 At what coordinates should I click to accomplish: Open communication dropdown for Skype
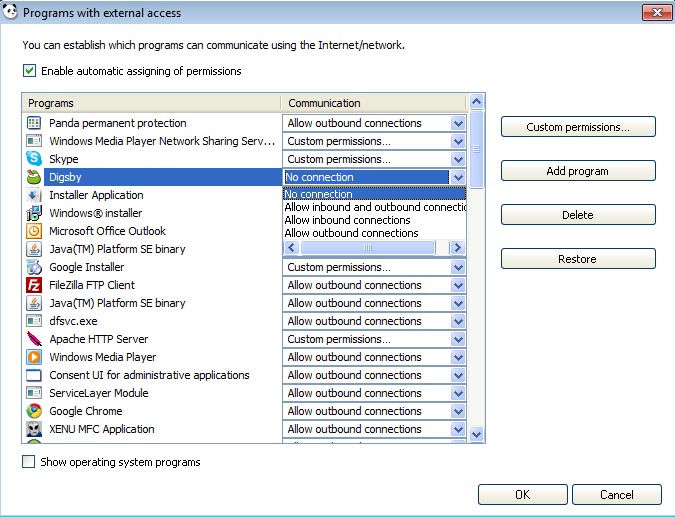(458, 159)
